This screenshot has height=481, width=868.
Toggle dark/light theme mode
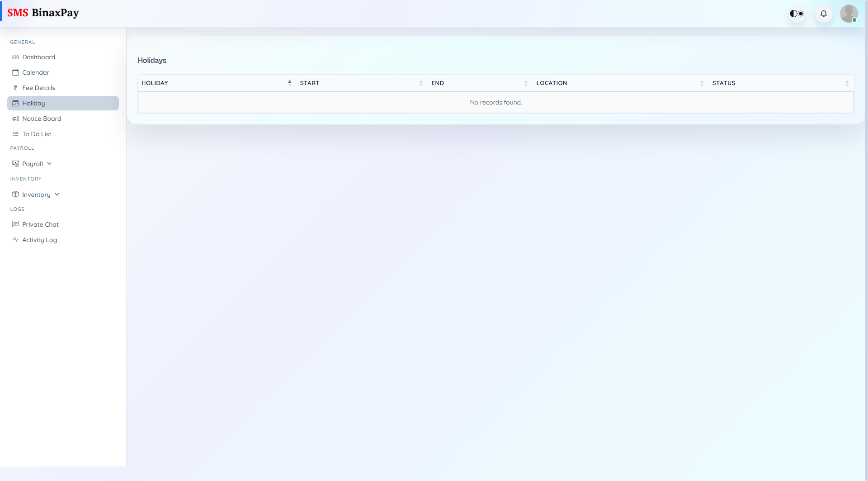[797, 14]
